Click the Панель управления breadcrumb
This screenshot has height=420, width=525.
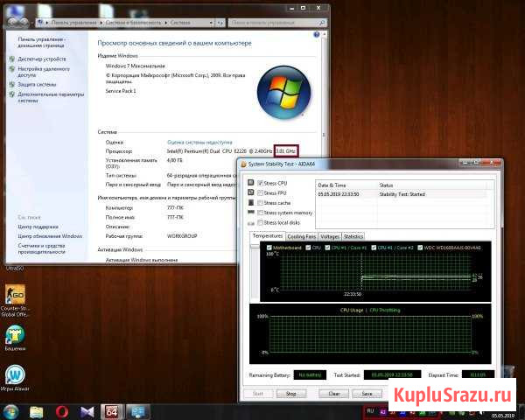(x=74, y=23)
